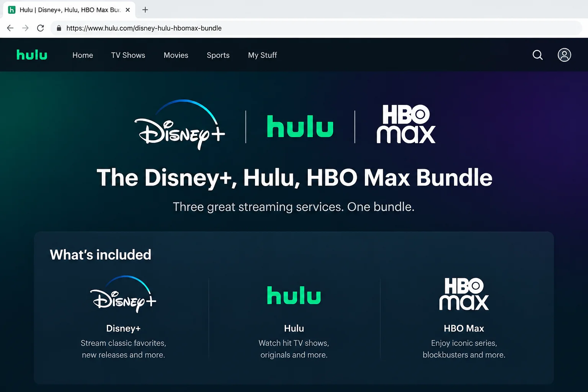This screenshot has height=392, width=588.
Task: Select the Sports menu item
Action: [218, 55]
